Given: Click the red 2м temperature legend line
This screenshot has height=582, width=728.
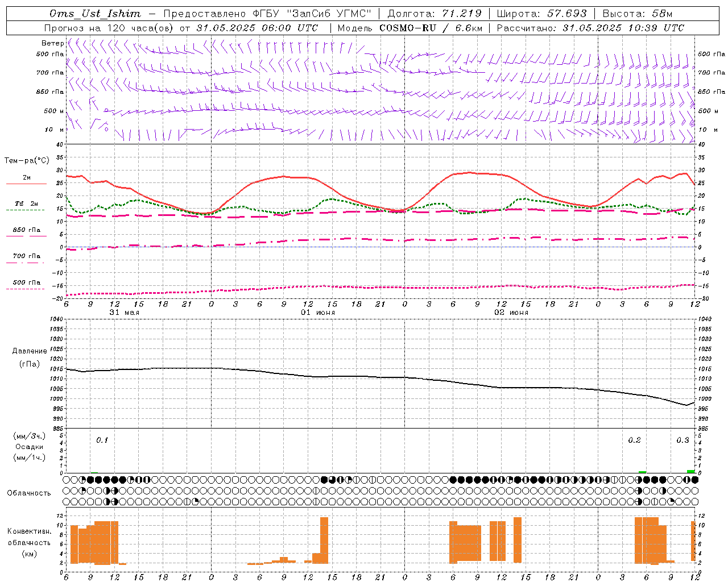Looking at the screenshot, I should point(26,184).
